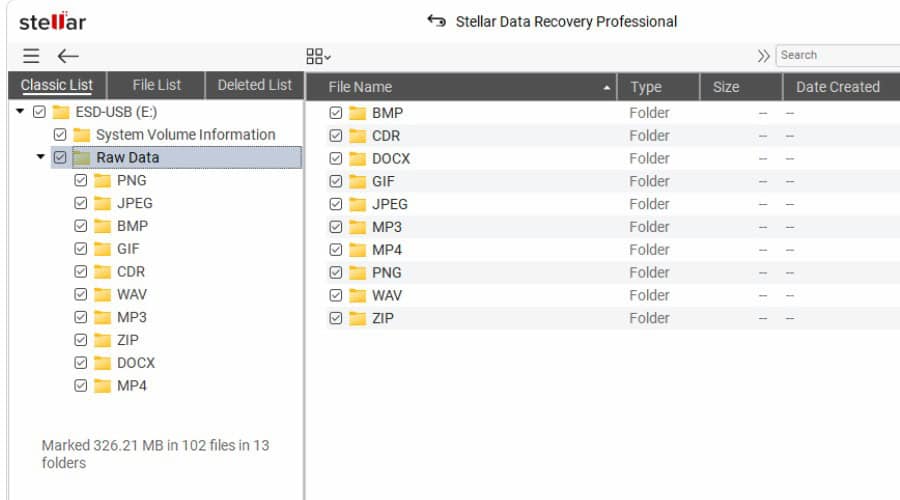Screen dimensions: 900x500
Task: Click the Marked 326.21 MB status text
Action: click(156, 454)
